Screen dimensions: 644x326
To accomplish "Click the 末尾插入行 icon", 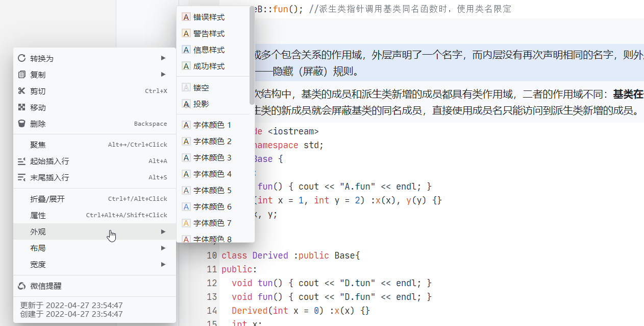I will click(x=21, y=177).
